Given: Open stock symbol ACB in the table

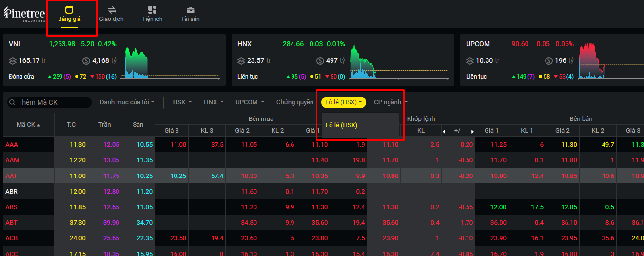Looking at the screenshot, I should coord(12,238).
